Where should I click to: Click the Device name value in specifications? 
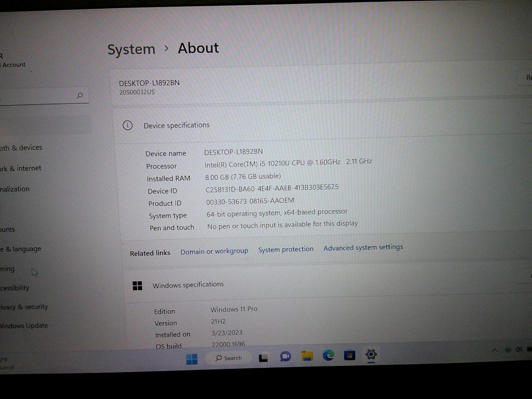[234, 152]
